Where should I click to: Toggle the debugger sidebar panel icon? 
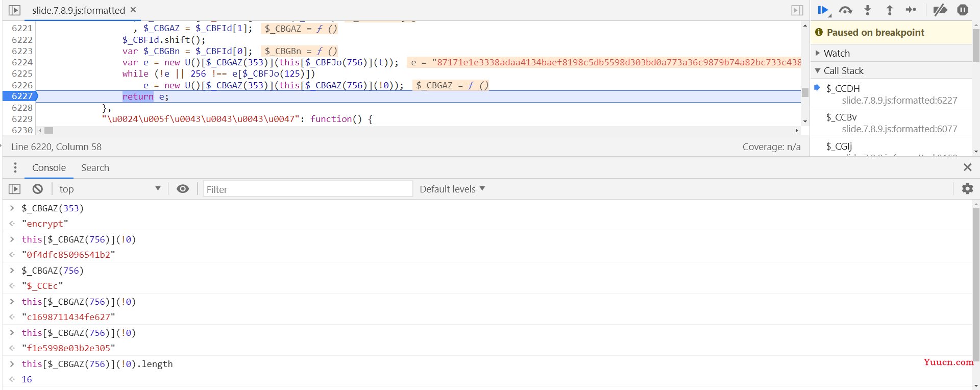point(797,10)
